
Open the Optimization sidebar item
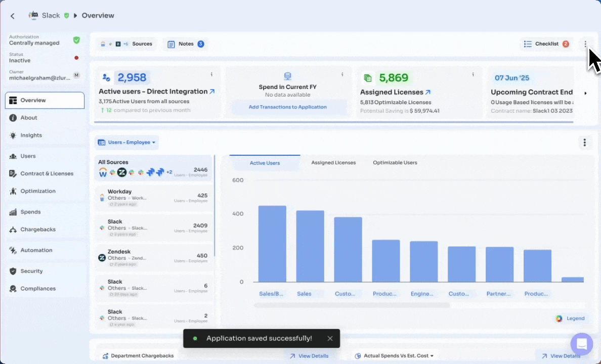click(x=45, y=191)
